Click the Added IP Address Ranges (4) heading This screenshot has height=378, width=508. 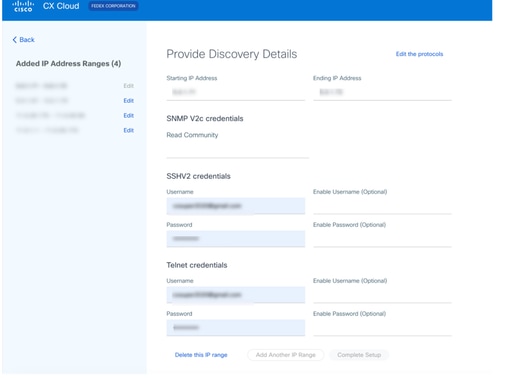tap(68, 64)
